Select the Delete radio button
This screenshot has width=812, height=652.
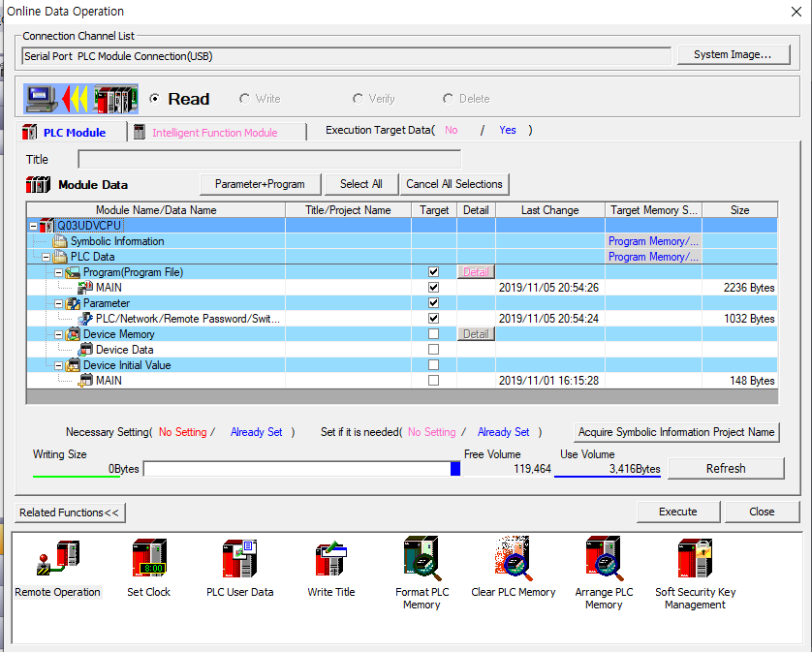(448, 99)
